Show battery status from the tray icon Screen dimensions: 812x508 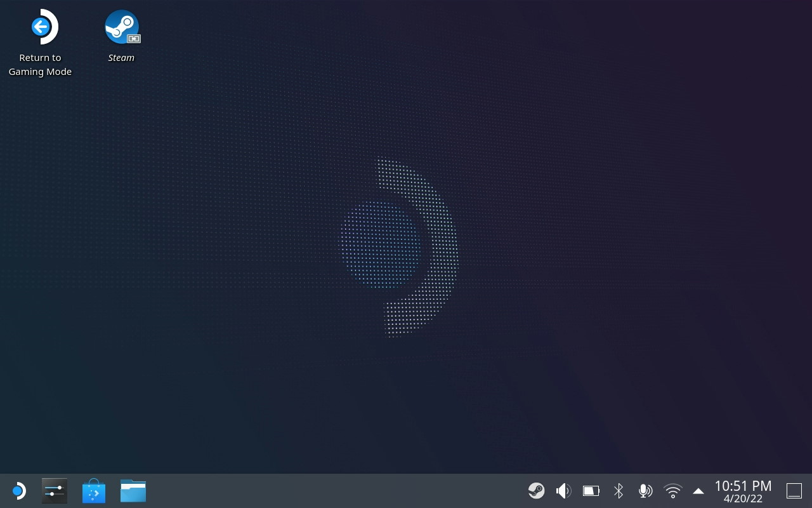point(591,491)
